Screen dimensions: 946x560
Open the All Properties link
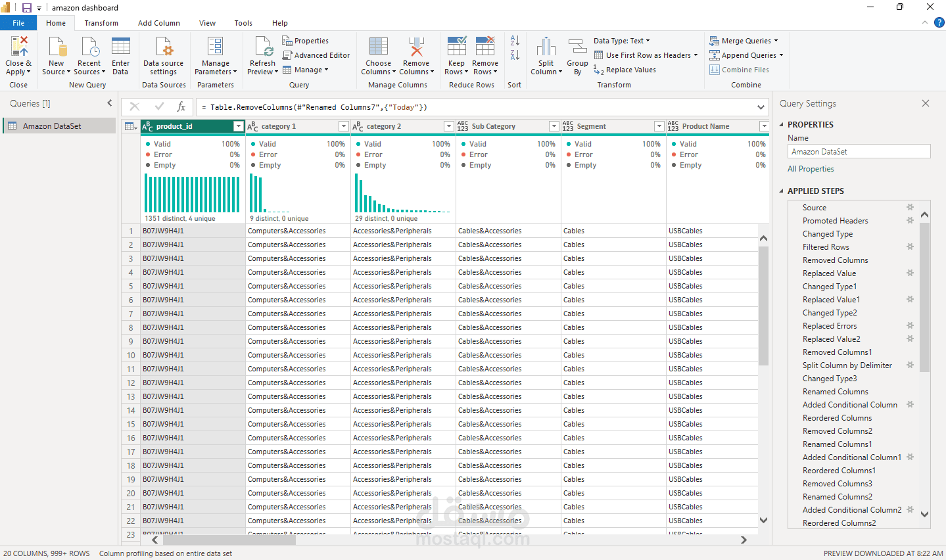[811, 169]
